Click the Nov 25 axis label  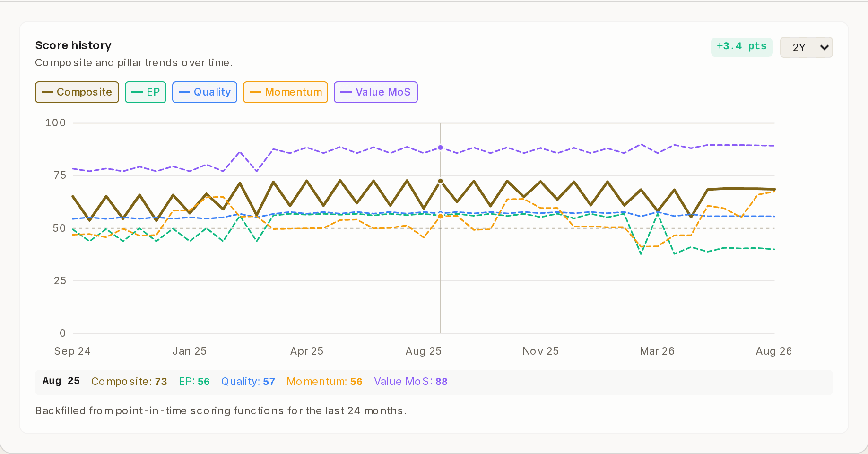(x=540, y=351)
